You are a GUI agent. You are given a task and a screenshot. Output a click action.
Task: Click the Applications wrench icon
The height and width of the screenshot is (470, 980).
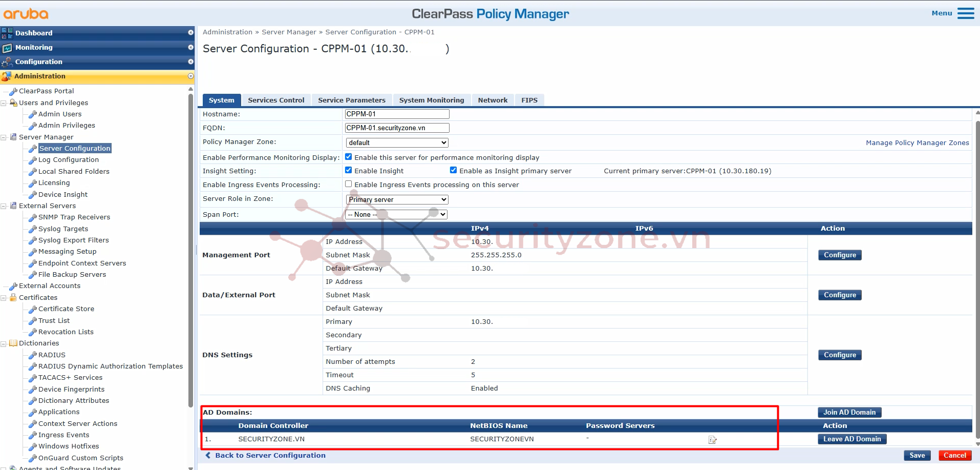tap(33, 412)
